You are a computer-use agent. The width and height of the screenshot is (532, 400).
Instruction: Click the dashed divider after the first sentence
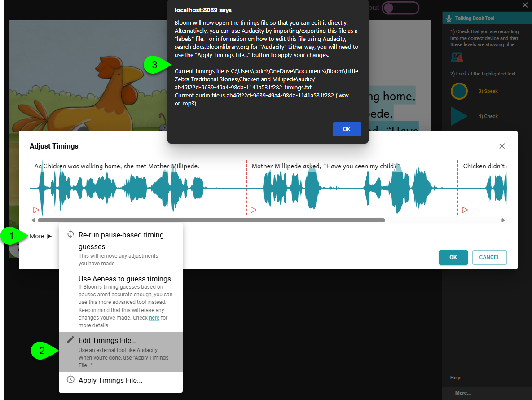[x=246, y=189]
